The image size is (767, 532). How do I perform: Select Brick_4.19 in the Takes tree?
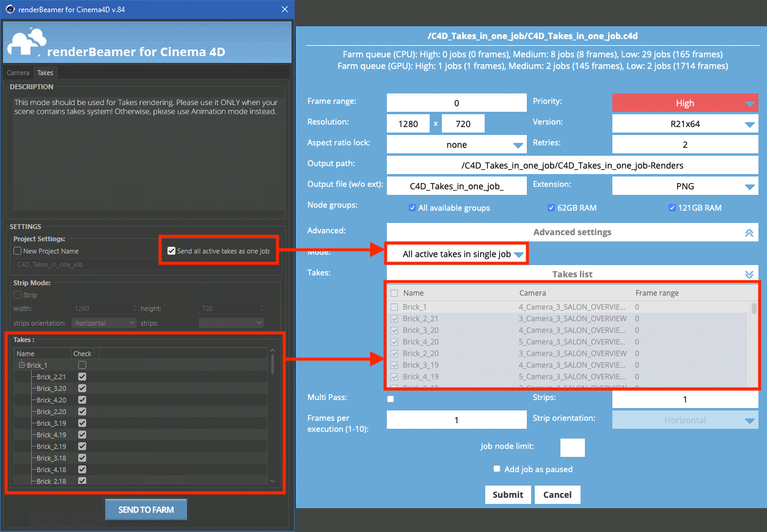pyautogui.click(x=51, y=435)
